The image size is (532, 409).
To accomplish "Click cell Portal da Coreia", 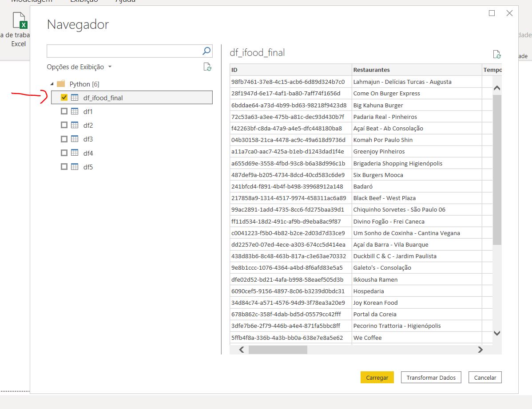I will [417, 314].
